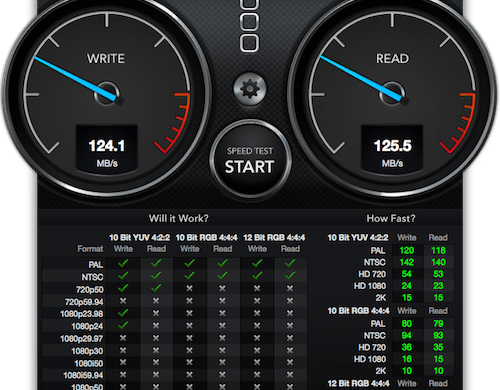Click PAL 10 Bit YUV Read checkmark

tap(156, 264)
